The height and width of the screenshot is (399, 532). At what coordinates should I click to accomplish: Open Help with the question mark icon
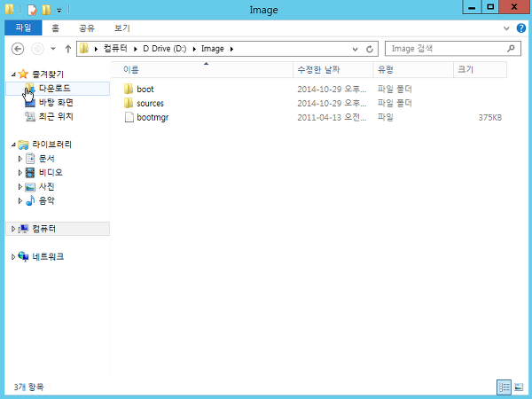pos(521,27)
